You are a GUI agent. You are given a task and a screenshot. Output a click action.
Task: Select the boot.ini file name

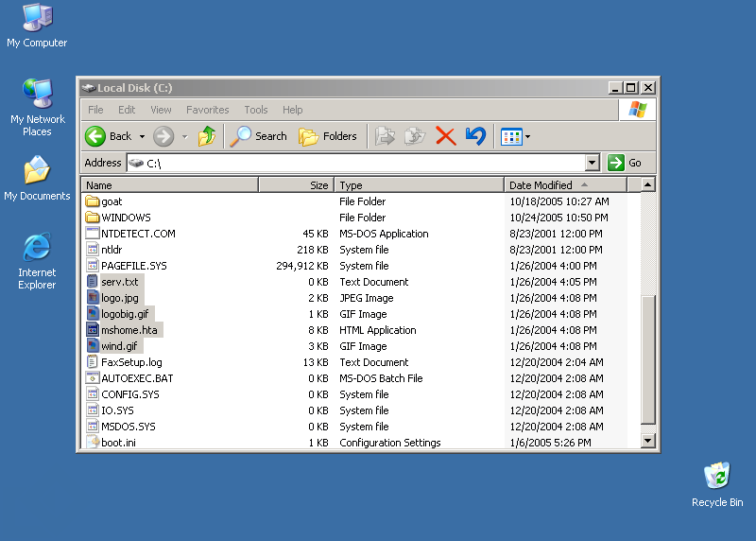[x=119, y=443]
